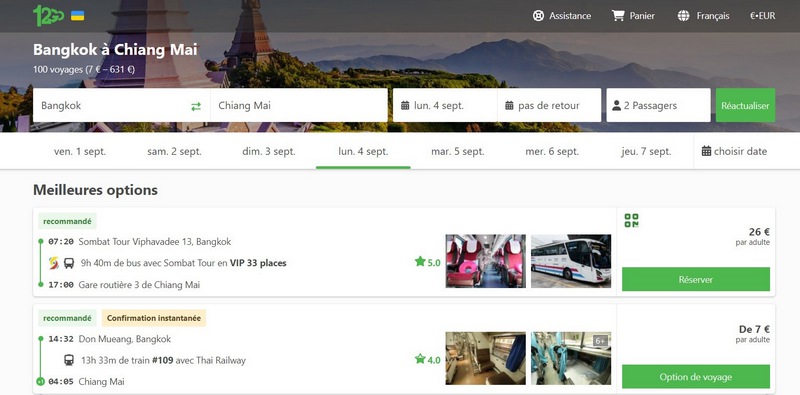Click the calendar icon in departure date

pyautogui.click(x=405, y=106)
